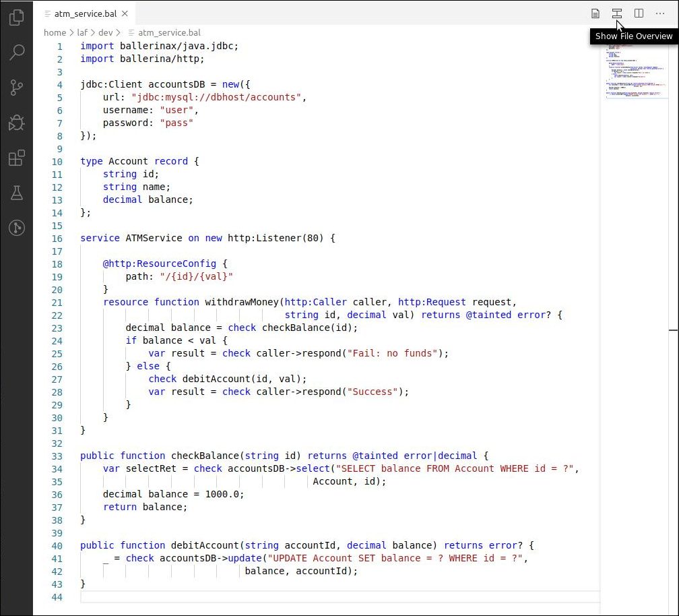Split the editor to the right
Viewport: 679px width, 616px height.
click(639, 13)
